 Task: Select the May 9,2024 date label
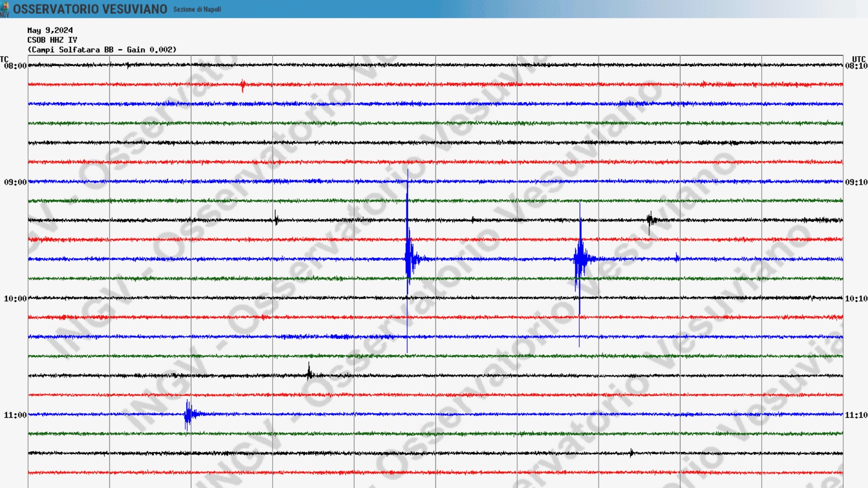pos(50,30)
